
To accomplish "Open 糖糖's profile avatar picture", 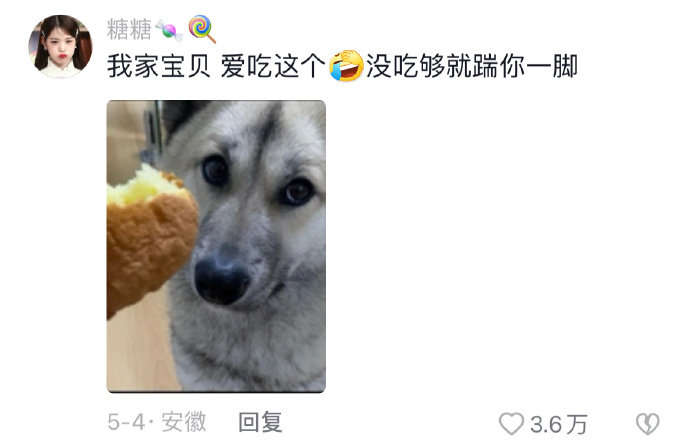I will pyautogui.click(x=61, y=47).
